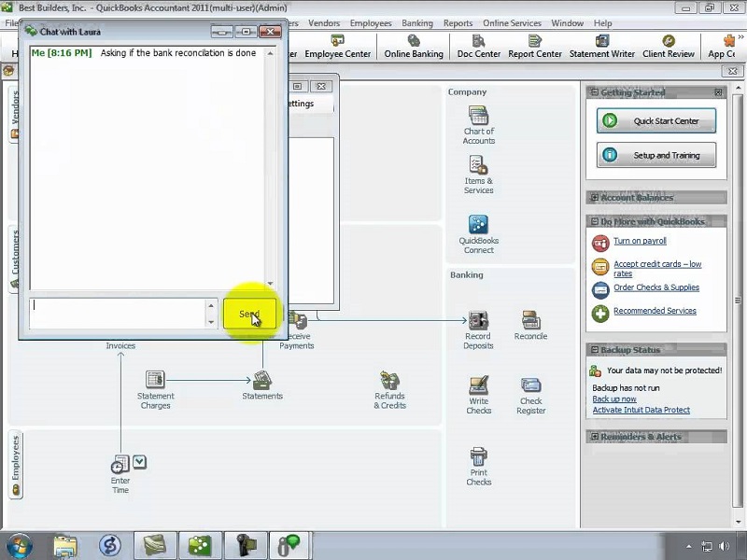Screen dimensions: 747x560
Task: Click the Quick Start Center button
Action: point(656,121)
